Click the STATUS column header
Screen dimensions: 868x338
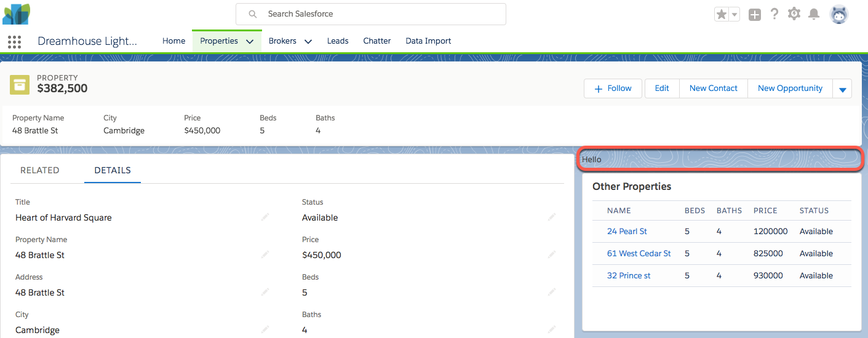click(814, 211)
